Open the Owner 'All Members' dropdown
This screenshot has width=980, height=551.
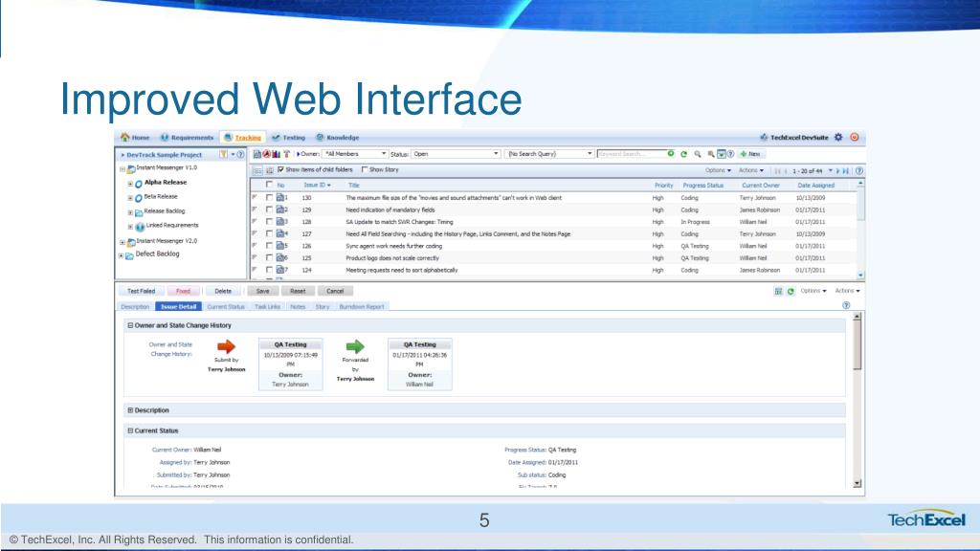[x=355, y=154]
